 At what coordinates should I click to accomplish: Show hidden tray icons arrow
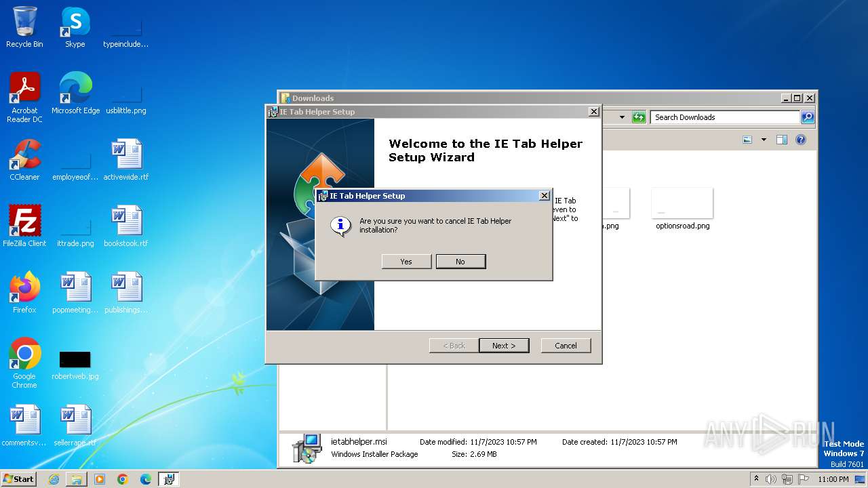pos(757,479)
